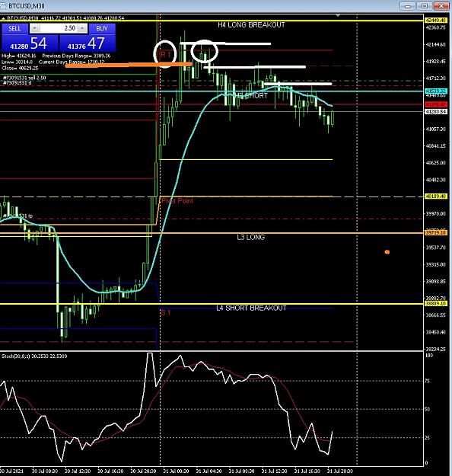Click the S 1 support label
452x476 pixels.
pos(166,313)
